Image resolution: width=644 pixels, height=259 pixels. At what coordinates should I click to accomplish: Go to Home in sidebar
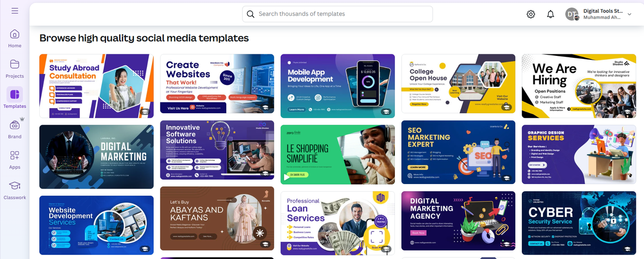(x=15, y=39)
